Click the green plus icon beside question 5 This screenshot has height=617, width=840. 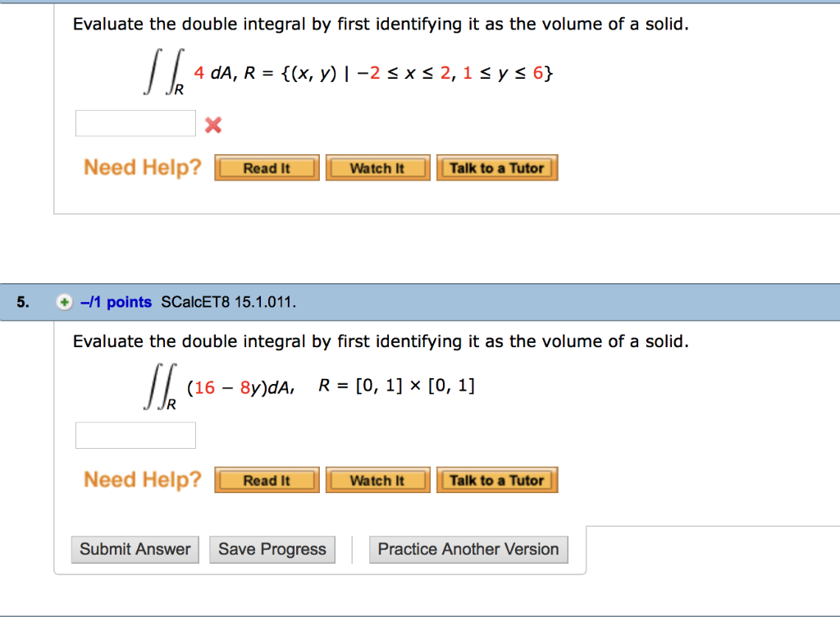[64, 302]
